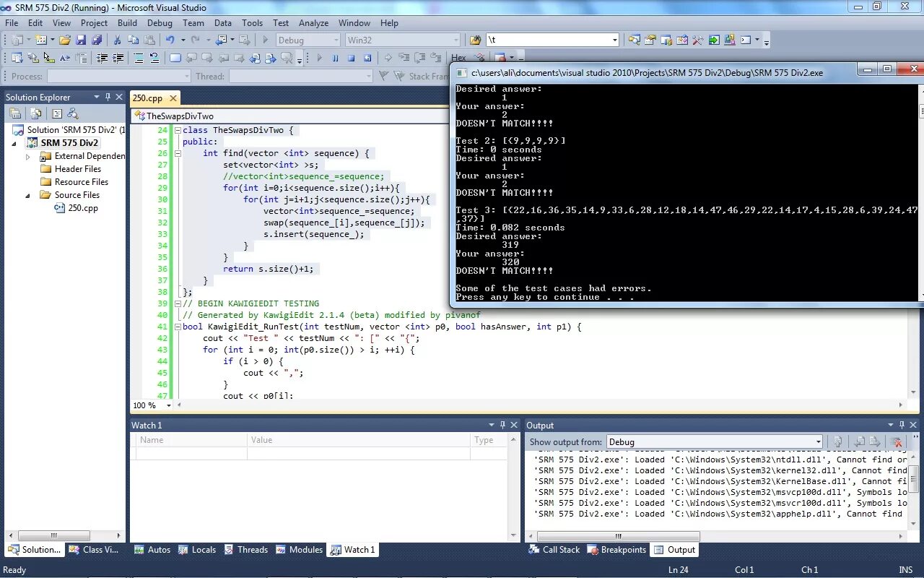Collapse Source Files tree node

point(28,195)
